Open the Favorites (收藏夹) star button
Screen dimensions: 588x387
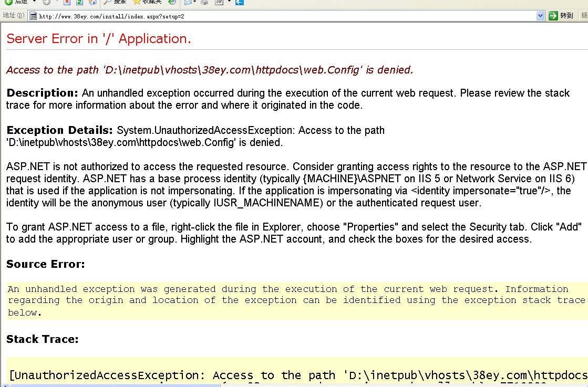pos(144,2)
